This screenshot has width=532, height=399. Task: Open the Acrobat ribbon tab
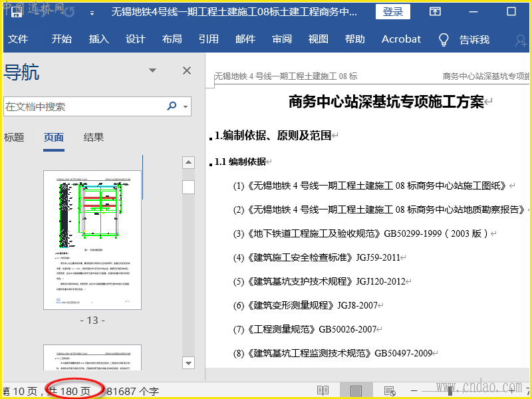[402, 39]
